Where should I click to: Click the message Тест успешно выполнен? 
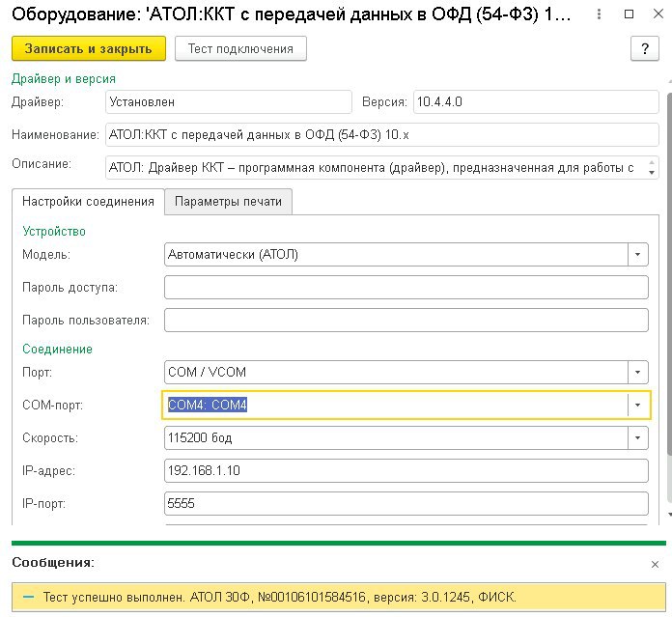tap(279, 597)
